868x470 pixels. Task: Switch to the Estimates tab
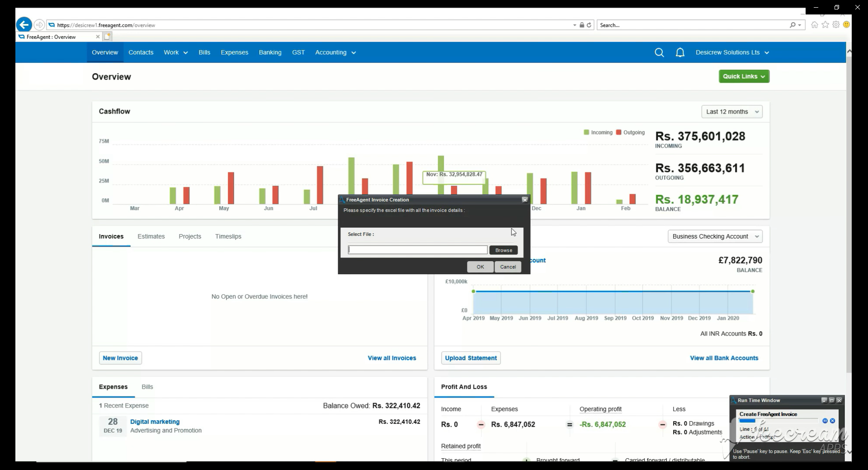pos(151,236)
